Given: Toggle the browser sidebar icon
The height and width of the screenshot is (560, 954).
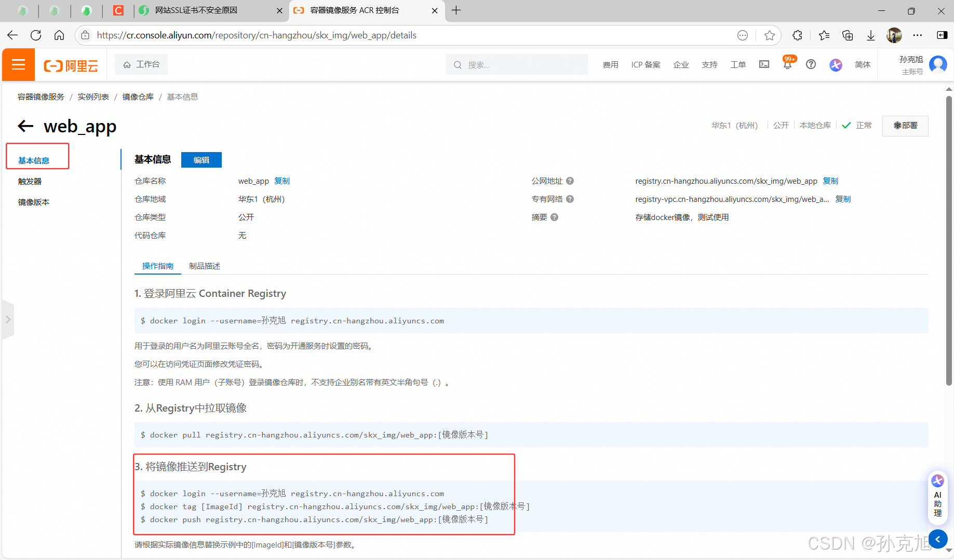Looking at the screenshot, I should tap(942, 35).
